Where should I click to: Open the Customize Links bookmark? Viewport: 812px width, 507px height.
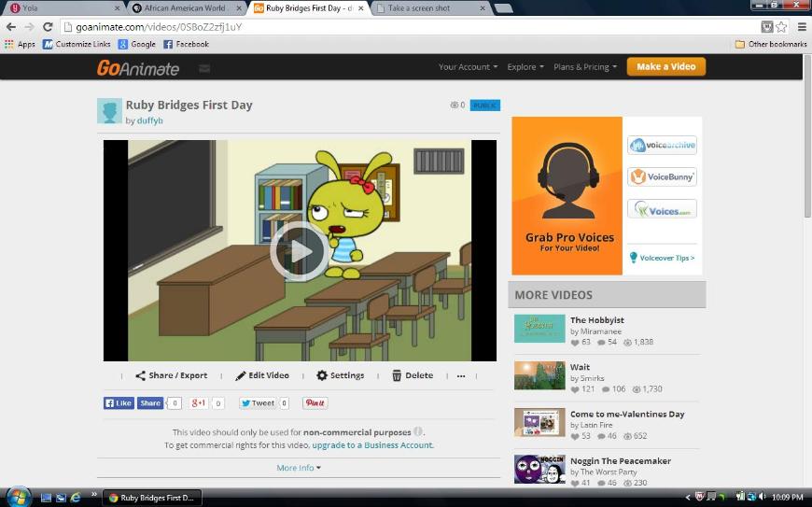tap(77, 44)
